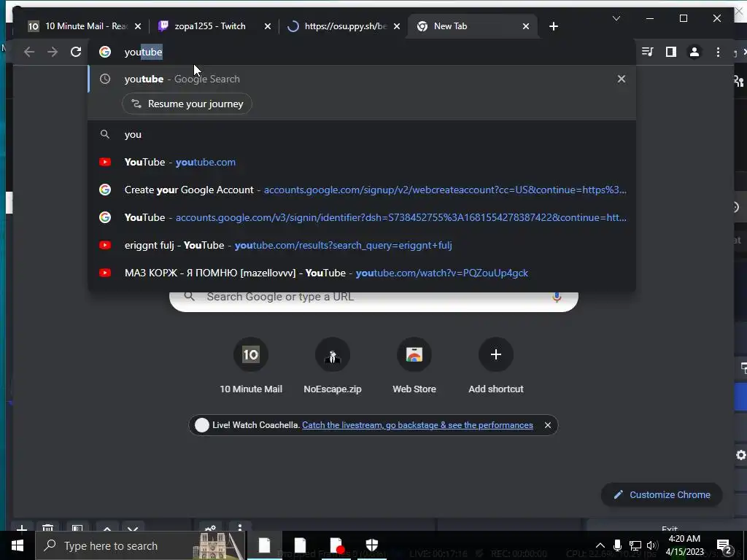Screen dimensions: 747x560
Task: Switch to the zopa1255 - Twitch tab
Action: click(x=209, y=26)
